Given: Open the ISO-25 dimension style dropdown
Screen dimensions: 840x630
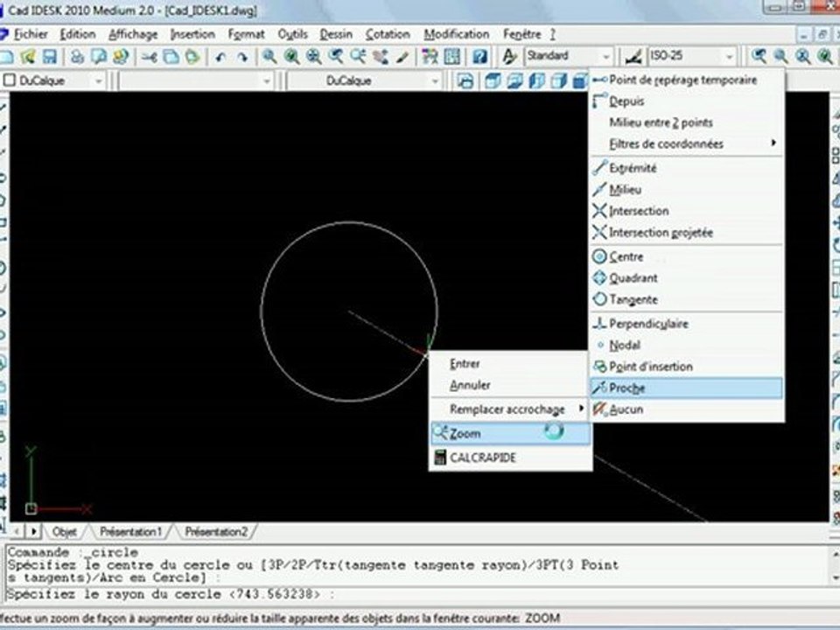Looking at the screenshot, I should (x=691, y=56).
